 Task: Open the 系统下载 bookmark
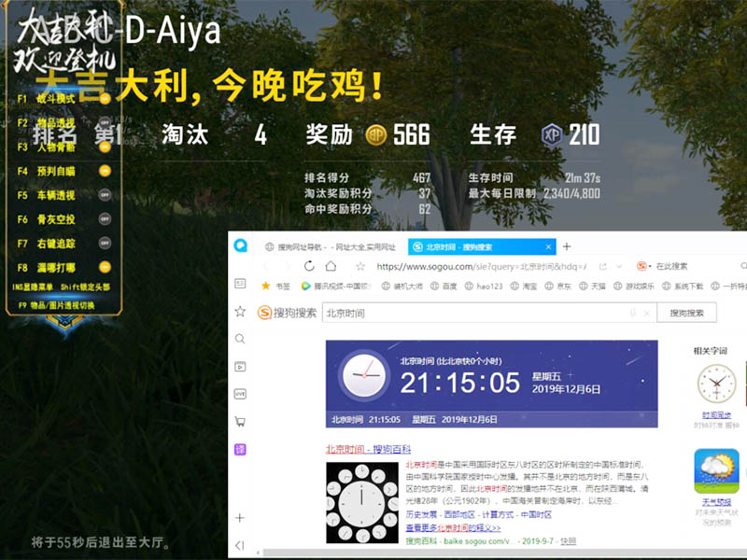coord(683,286)
